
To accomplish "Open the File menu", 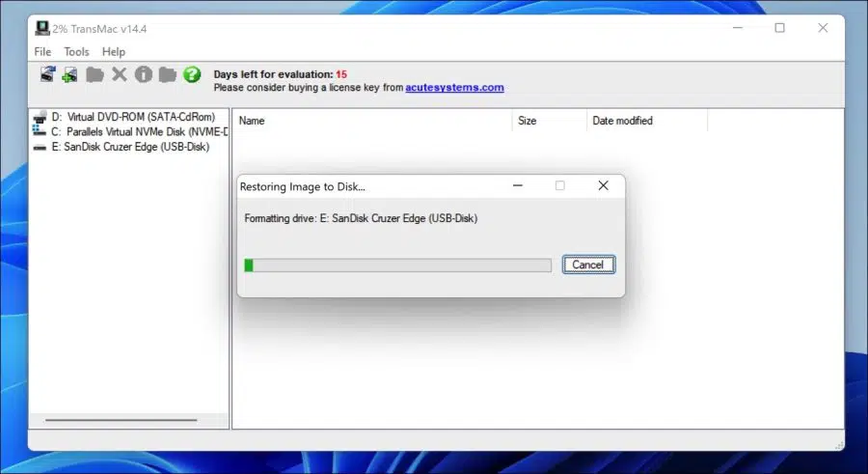I will click(42, 51).
